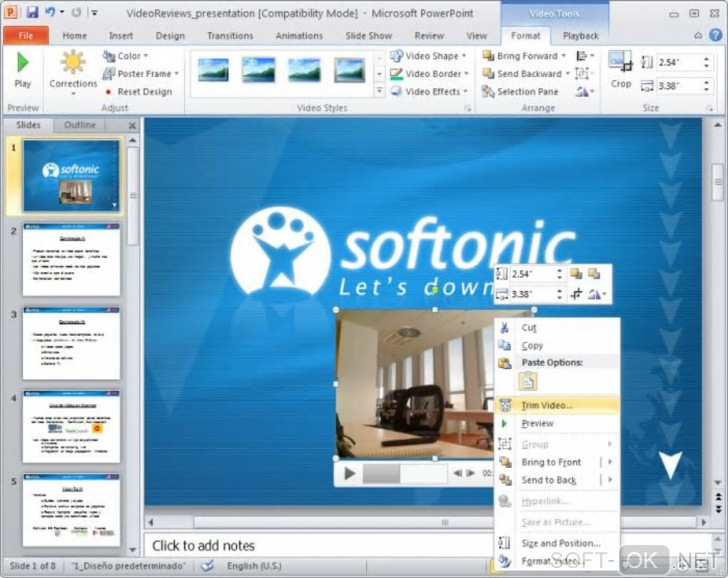728x578 pixels.
Task: Click the ribbon height field showing 2.54"
Action: [678, 62]
